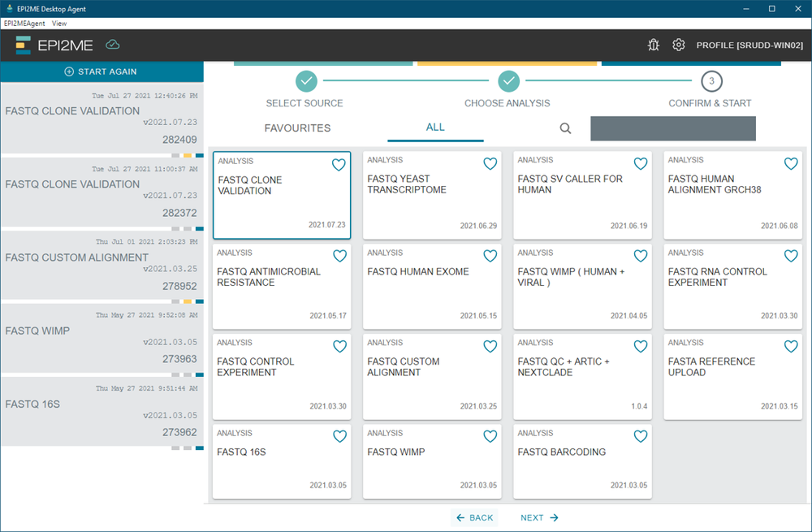This screenshot has height=532, width=812.
Task: Select FASTQ Human Alignment GRCh38 card
Action: [x=732, y=195]
